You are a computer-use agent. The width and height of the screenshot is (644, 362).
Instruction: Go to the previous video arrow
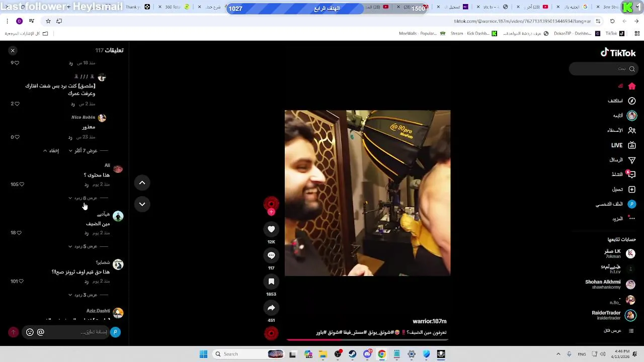point(142,183)
